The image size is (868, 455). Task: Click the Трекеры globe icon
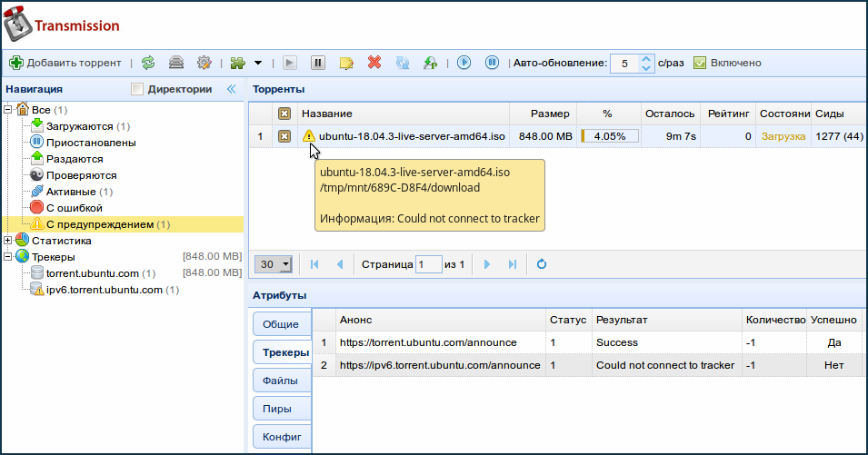coord(22,256)
